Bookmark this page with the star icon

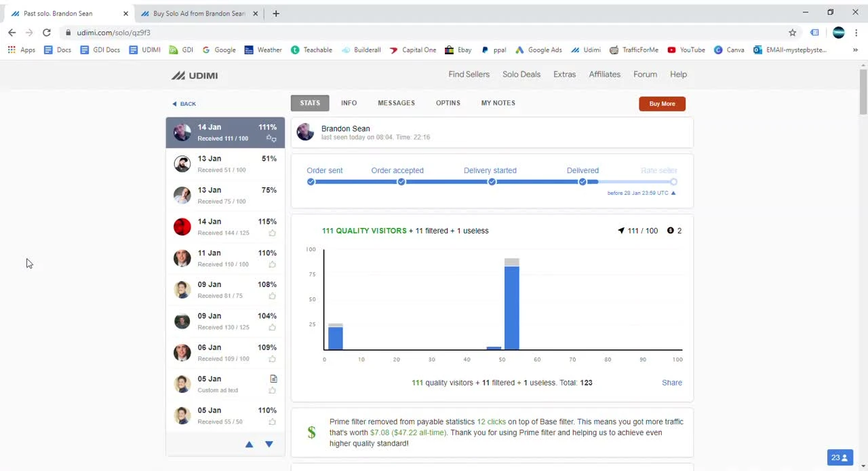tap(792, 33)
